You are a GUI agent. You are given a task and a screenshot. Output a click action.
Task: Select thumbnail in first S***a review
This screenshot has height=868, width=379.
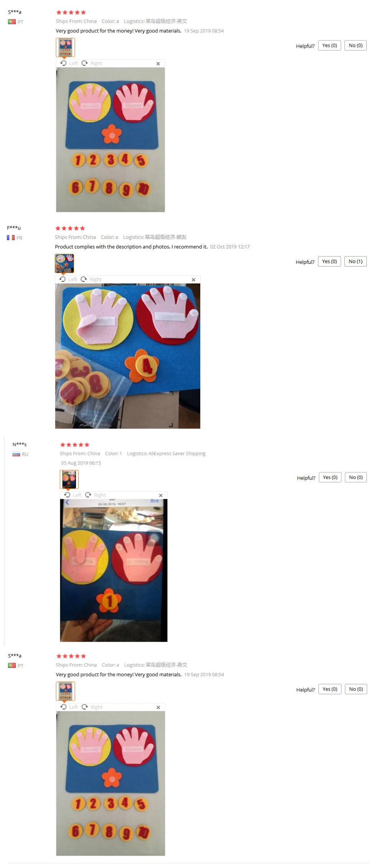(x=65, y=48)
